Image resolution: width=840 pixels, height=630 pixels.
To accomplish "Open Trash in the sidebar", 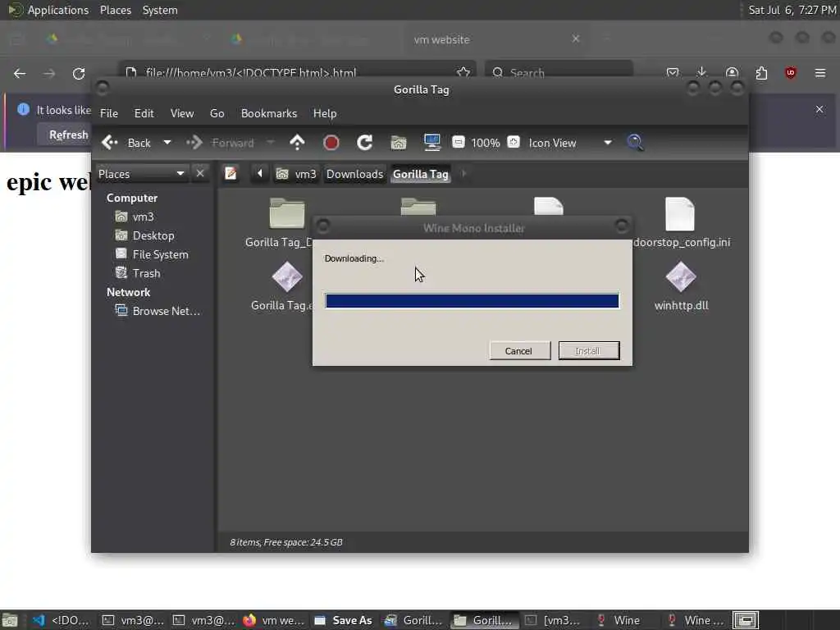I will [138, 272].
